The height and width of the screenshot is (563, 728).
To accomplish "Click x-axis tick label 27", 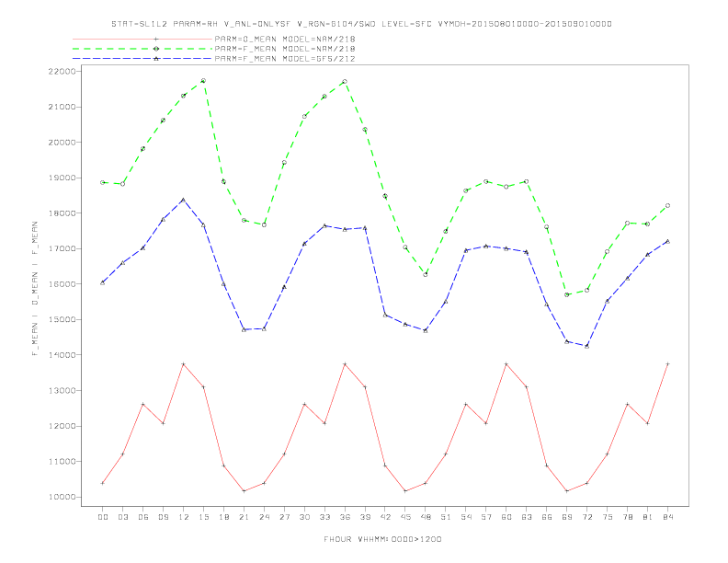I will (284, 517).
